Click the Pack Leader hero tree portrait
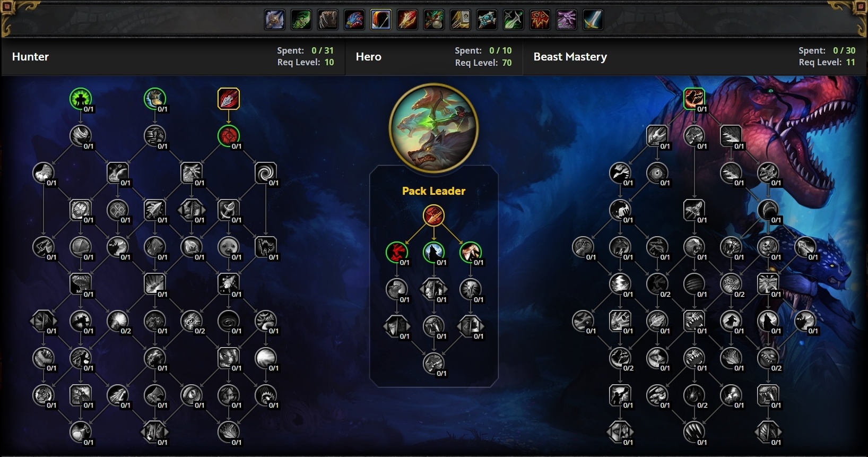The width and height of the screenshot is (868, 457). coord(433,128)
